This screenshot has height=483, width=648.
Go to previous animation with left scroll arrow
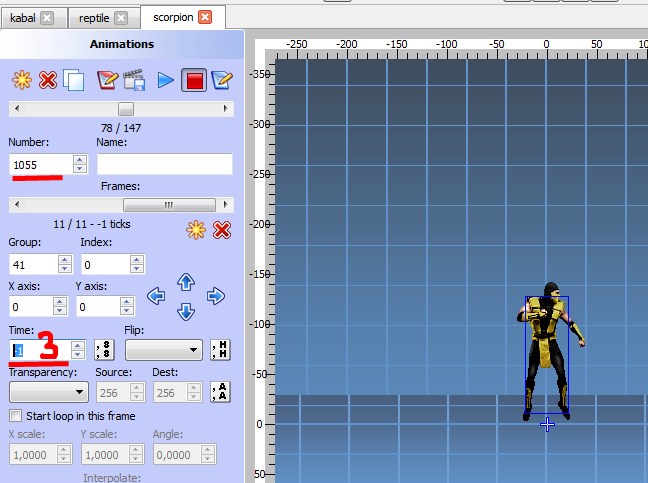17,109
